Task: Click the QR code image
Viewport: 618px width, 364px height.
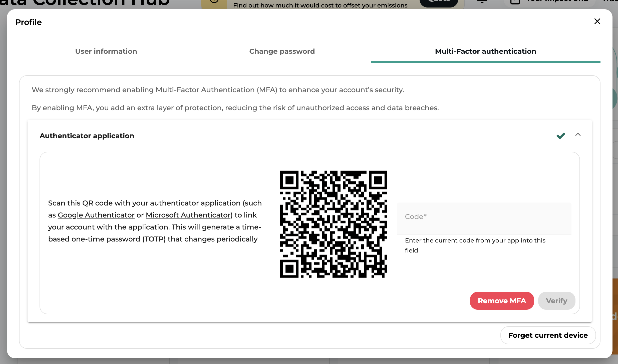Action: pyautogui.click(x=333, y=224)
